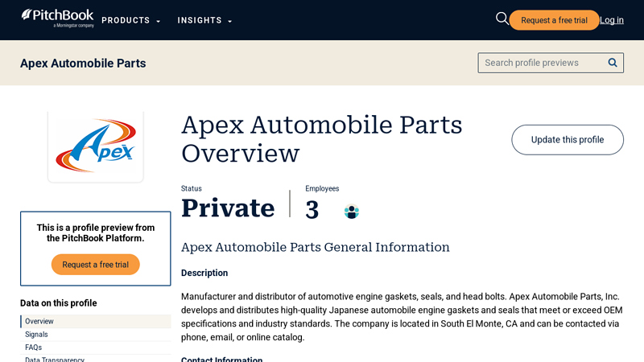Select the Private status value

coord(228,208)
